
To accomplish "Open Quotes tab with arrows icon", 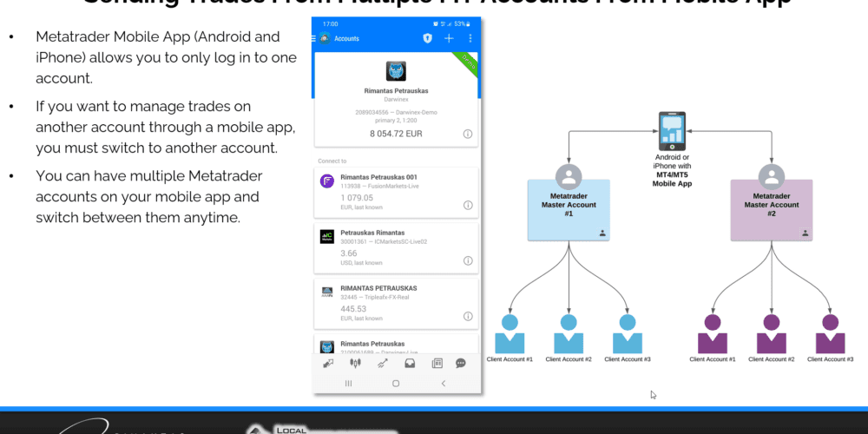I will click(328, 363).
